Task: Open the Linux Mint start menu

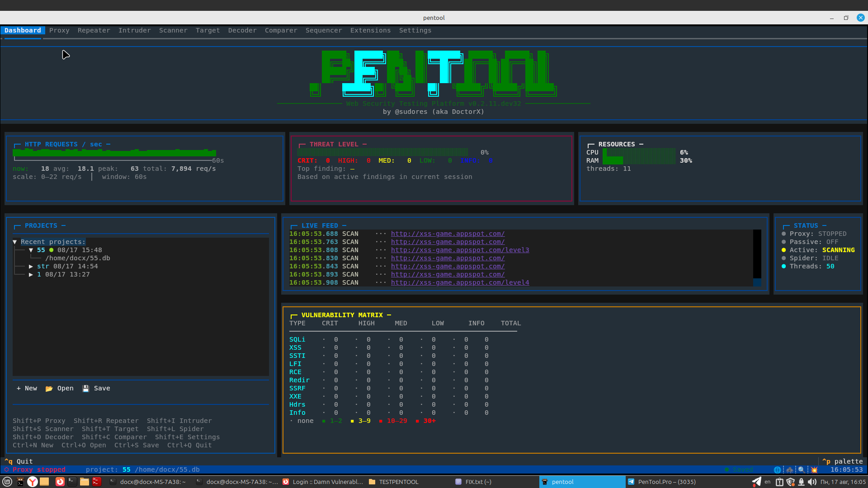Action: [x=7, y=482]
